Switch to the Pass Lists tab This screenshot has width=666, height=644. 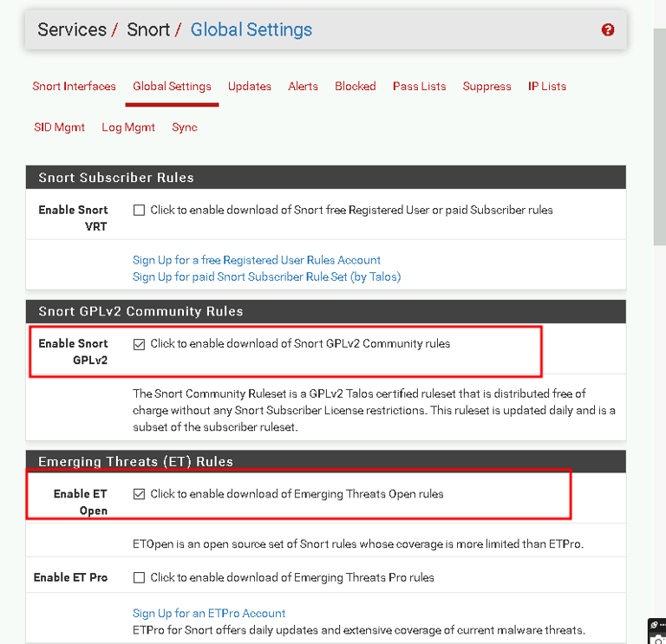click(419, 86)
